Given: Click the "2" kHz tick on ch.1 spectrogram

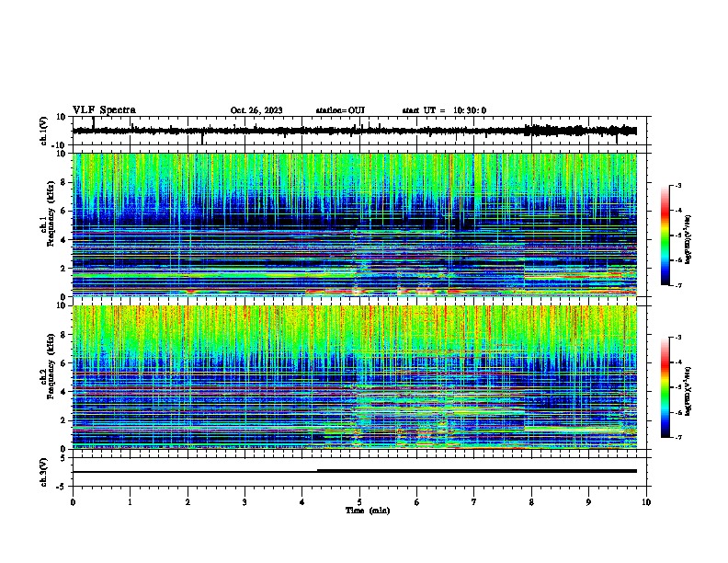Looking at the screenshot, I should tap(63, 268).
